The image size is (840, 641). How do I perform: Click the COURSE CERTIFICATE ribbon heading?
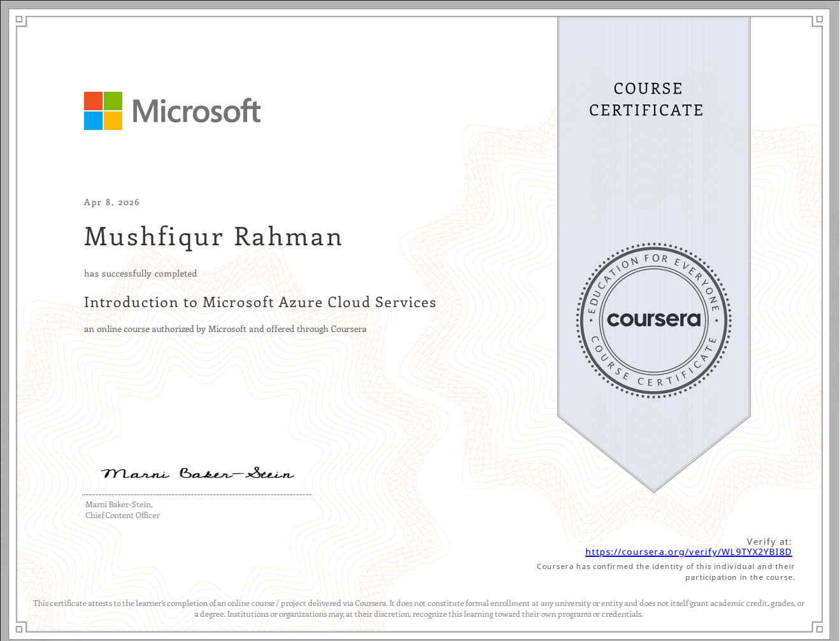click(x=647, y=99)
